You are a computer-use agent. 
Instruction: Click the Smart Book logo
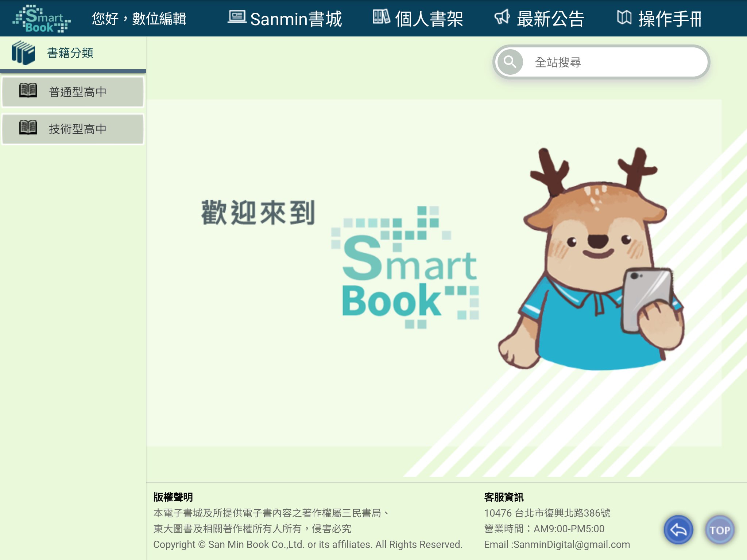coord(41,18)
